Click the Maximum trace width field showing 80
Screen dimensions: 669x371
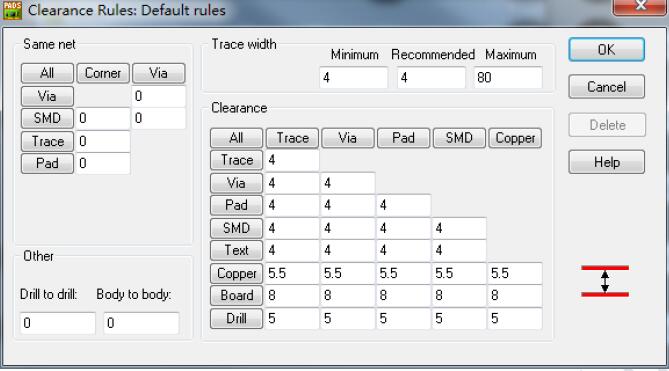click(x=508, y=78)
